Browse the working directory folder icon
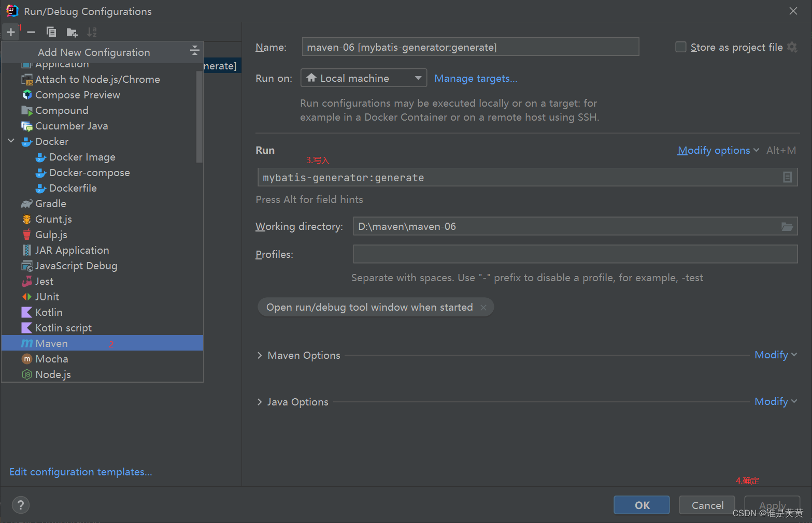Image resolution: width=812 pixels, height=523 pixels. pos(787,226)
